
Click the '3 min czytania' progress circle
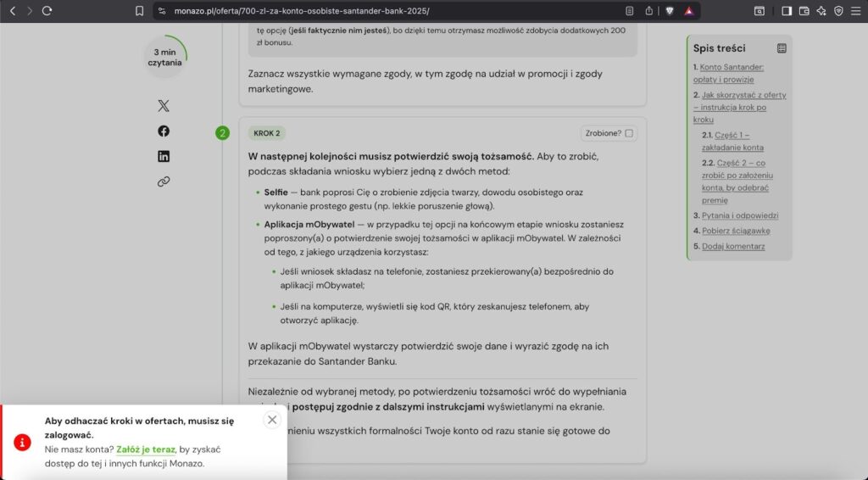164,57
